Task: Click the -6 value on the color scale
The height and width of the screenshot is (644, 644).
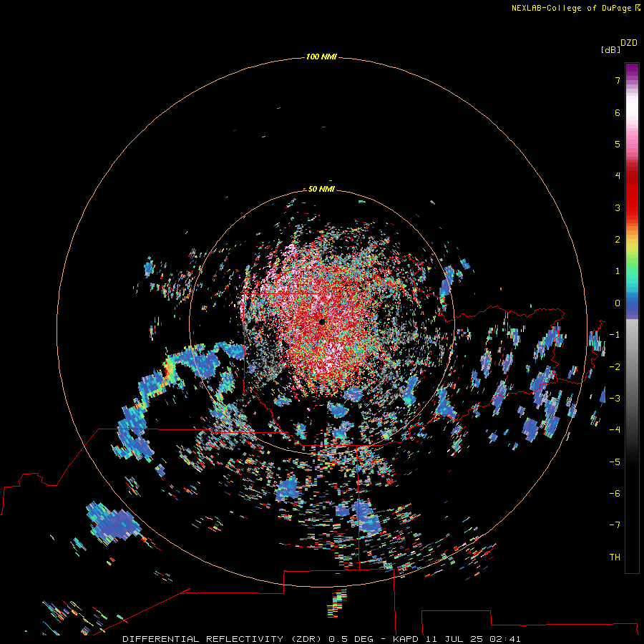Action: pos(615,494)
